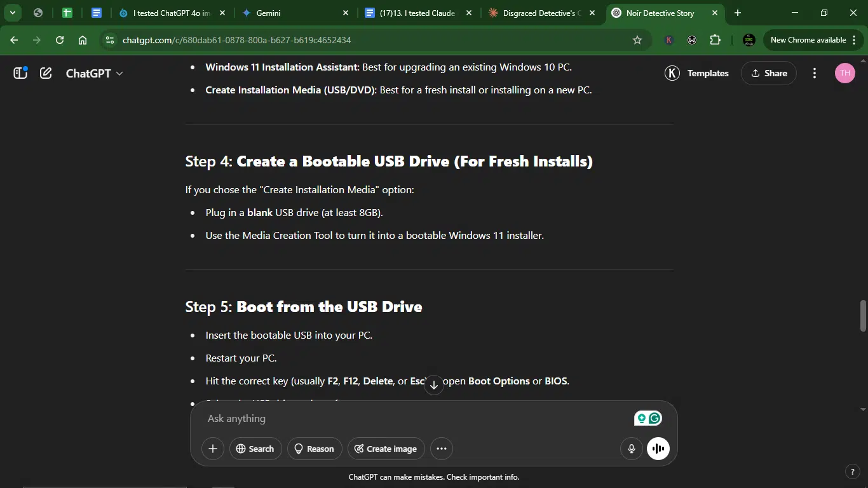Click 'Plug in a blank USB drive' text
The image size is (868, 488).
tap(294, 213)
